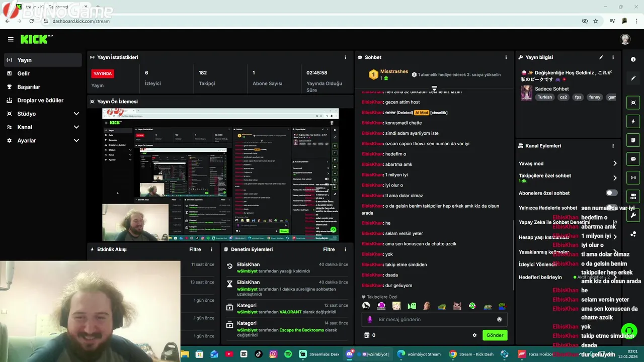Edit stream info with pencil icon
Screen dimensions: 644x362
601,57
